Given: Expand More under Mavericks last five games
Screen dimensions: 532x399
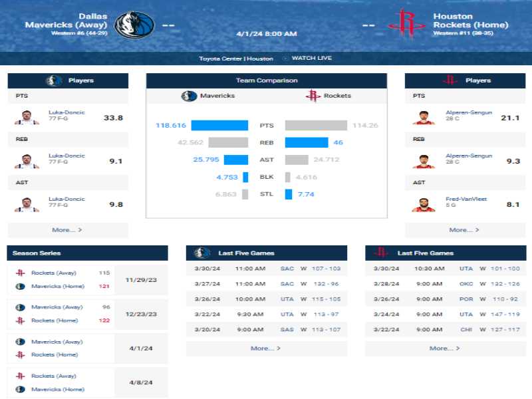Looking at the screenshot, I should 265,348.
